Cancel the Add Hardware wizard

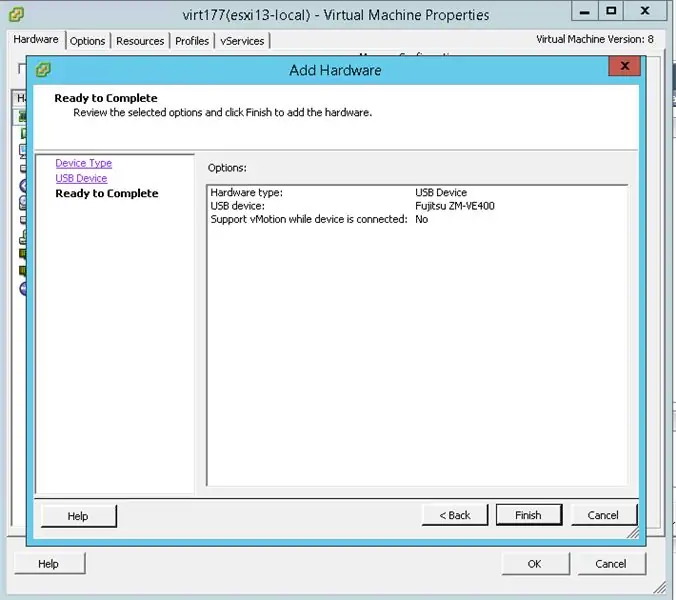tap(604, 515)
